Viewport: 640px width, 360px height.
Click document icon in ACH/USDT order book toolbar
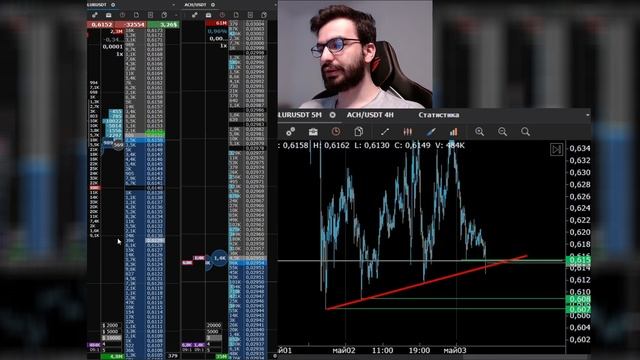[236, 15]
